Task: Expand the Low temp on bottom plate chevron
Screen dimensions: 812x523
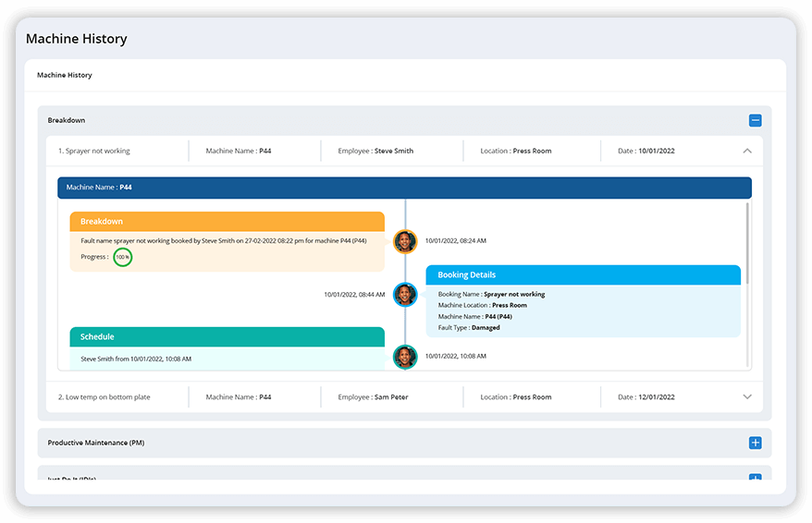Action: (x=747, y=397)
